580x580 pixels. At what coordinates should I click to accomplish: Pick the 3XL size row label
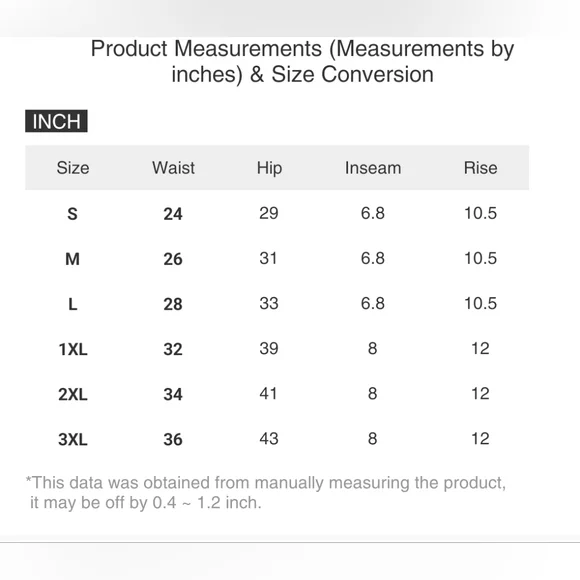click(x=73, y=439)
